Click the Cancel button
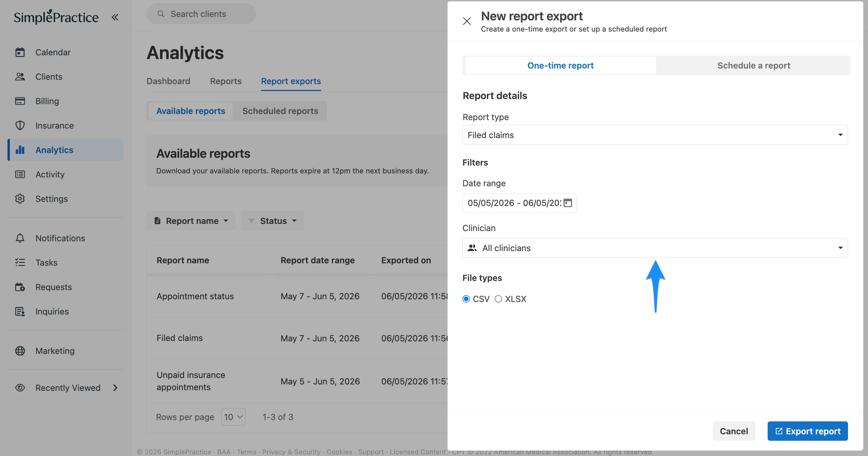The image size is (868, 456). tap(734, 431)
